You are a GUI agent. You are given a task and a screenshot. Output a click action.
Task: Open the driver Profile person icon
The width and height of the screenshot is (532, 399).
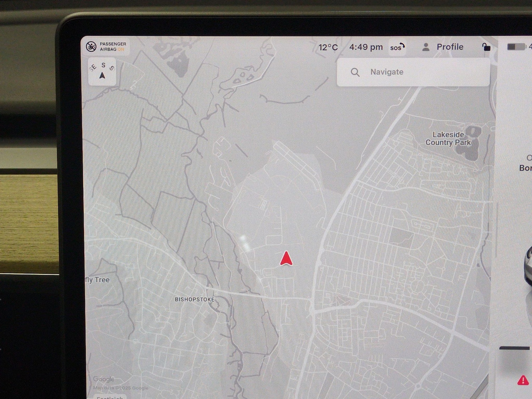[426, 47]
